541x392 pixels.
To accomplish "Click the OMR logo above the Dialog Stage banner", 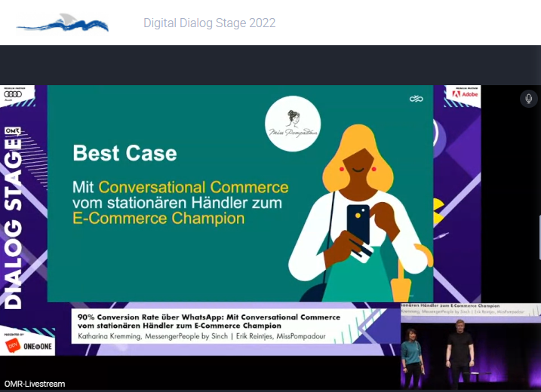I will [12, 131].
